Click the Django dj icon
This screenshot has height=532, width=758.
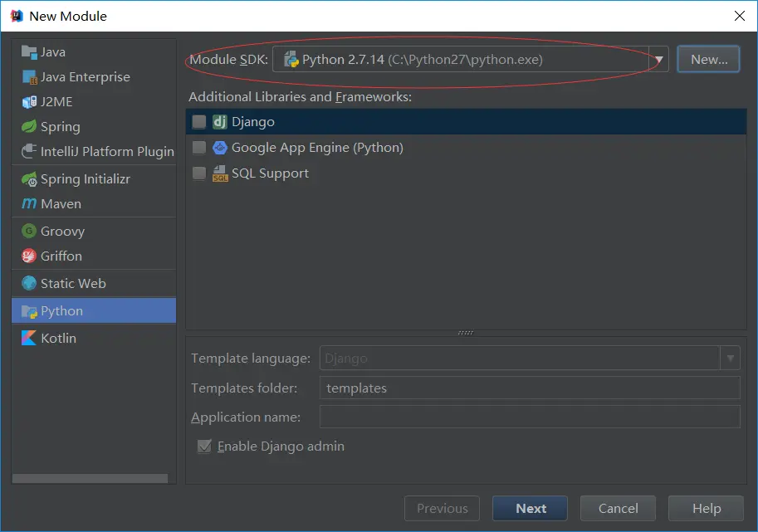pyautogui.click(x=220, y=122)
